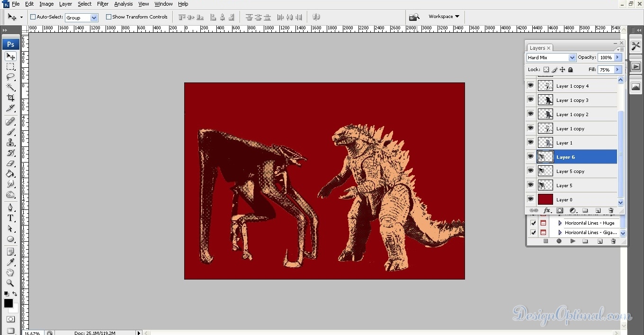Click the background color swatch
This screenshot has height=335, width=644.
point(14,308)
